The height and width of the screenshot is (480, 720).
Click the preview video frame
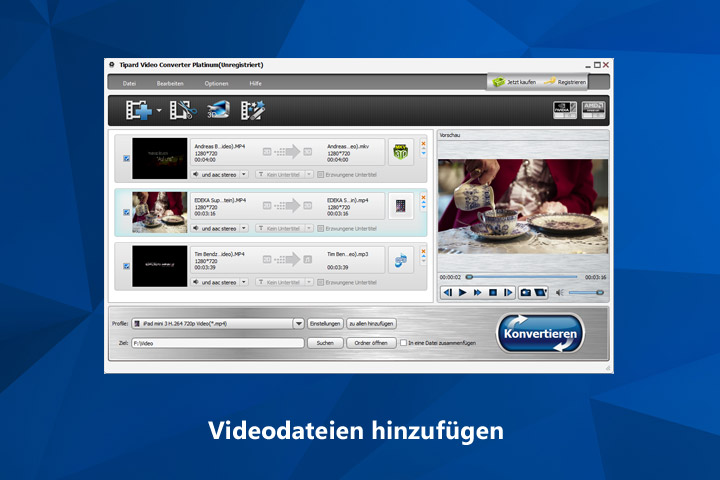(x=523, y=206)
